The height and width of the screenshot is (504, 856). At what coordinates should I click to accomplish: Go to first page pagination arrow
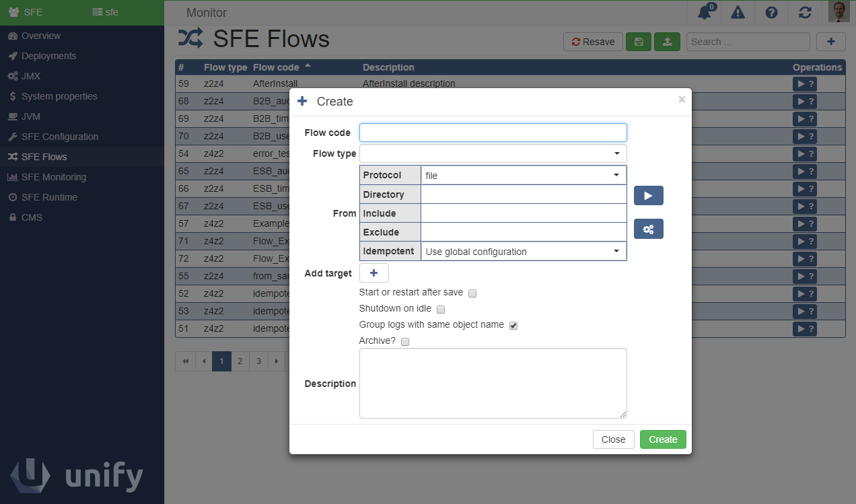coord(185,361)
